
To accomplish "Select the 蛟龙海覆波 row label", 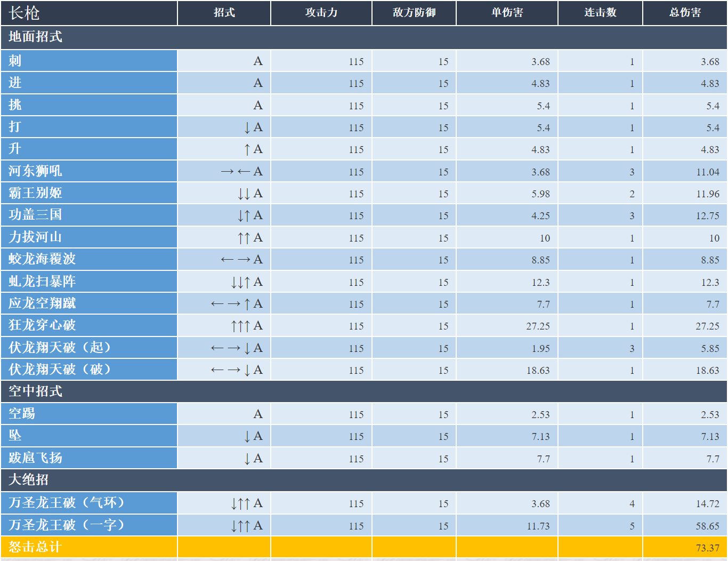I will (89, 259).
